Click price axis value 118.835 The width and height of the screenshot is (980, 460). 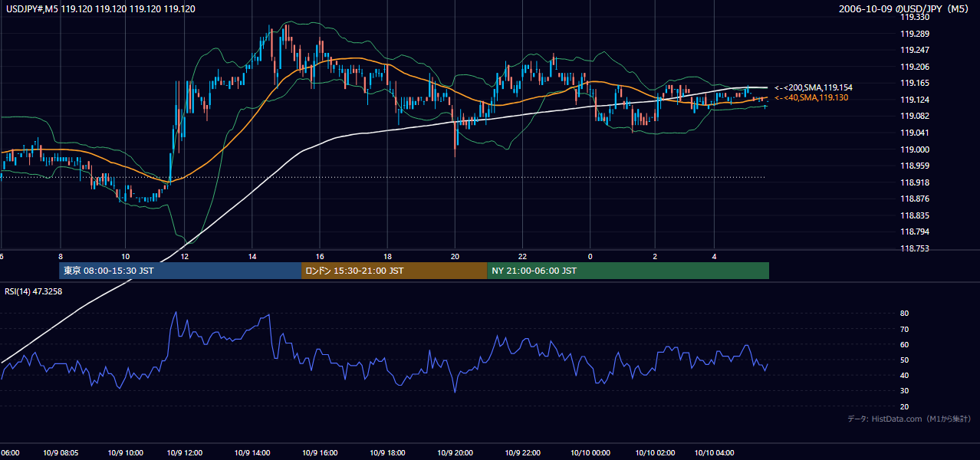[915, 215]
